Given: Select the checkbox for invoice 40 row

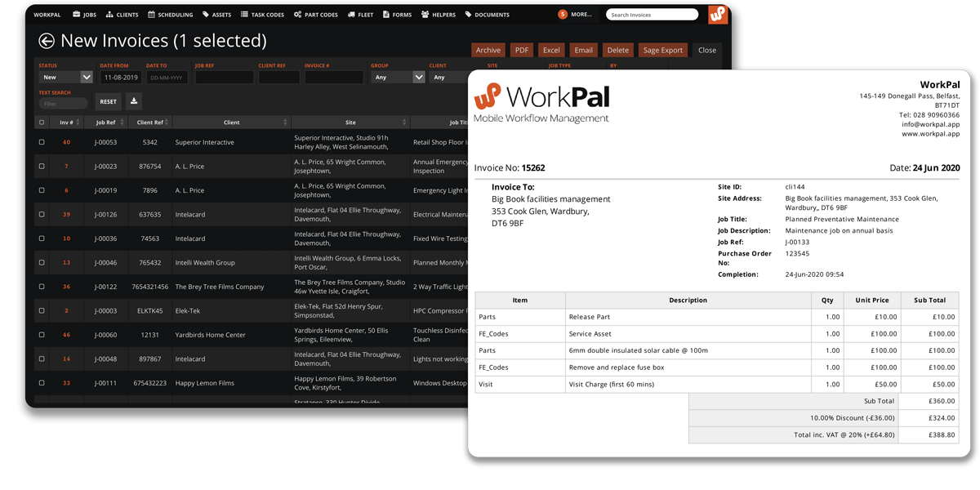Looking at the screenshot, I should tap(42, 142).
